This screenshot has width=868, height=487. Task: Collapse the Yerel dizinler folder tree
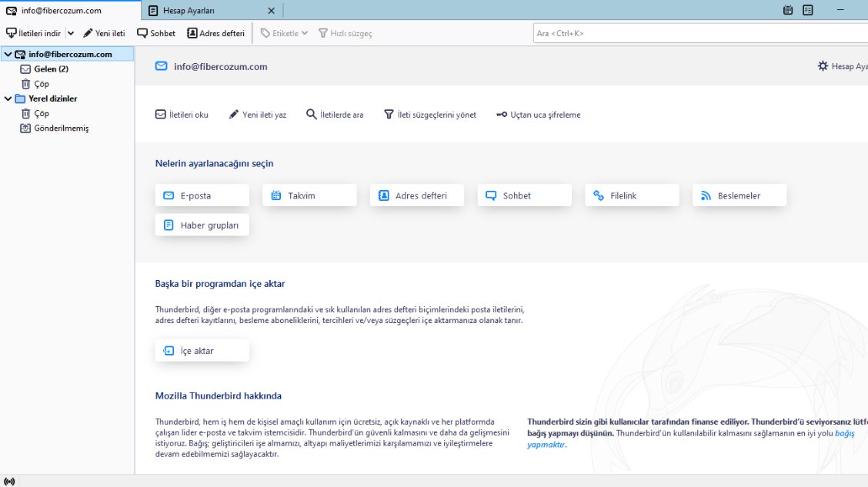[x=8, y=98]
